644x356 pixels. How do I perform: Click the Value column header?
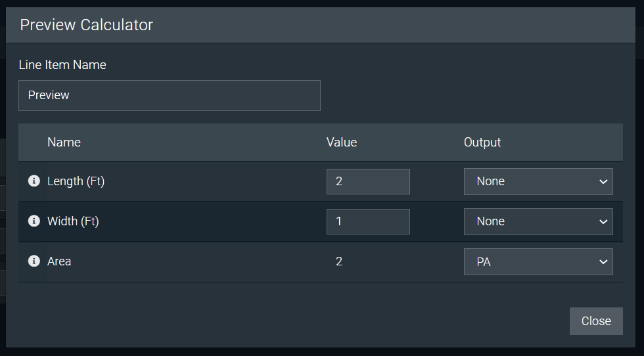pos(341,142)
